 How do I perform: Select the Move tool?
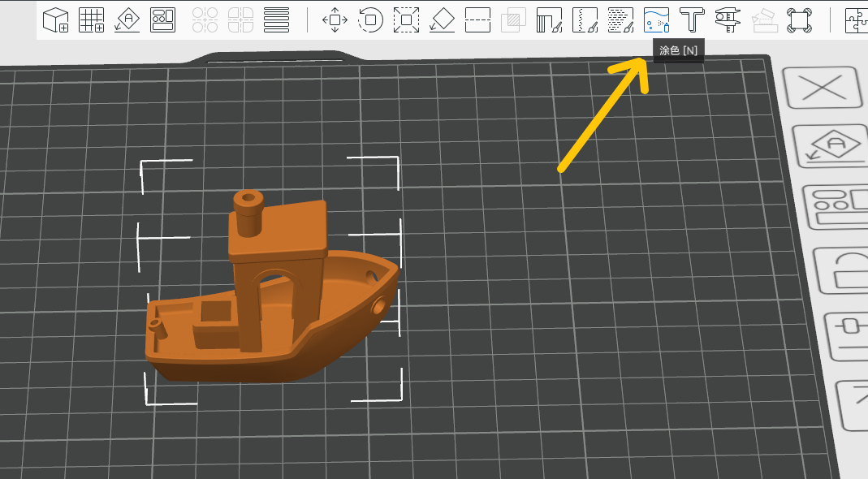[x=335, y=20]
